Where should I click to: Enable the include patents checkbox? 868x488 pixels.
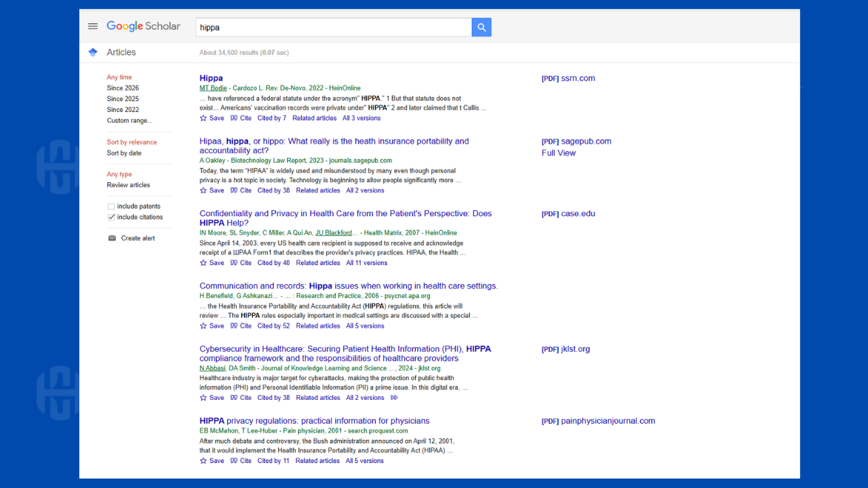(111, 207)
